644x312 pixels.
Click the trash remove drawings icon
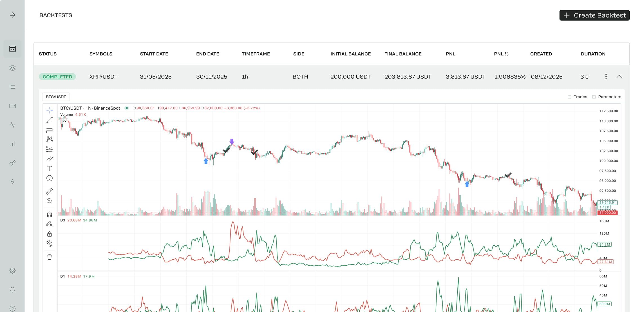[x=50, y=257]
